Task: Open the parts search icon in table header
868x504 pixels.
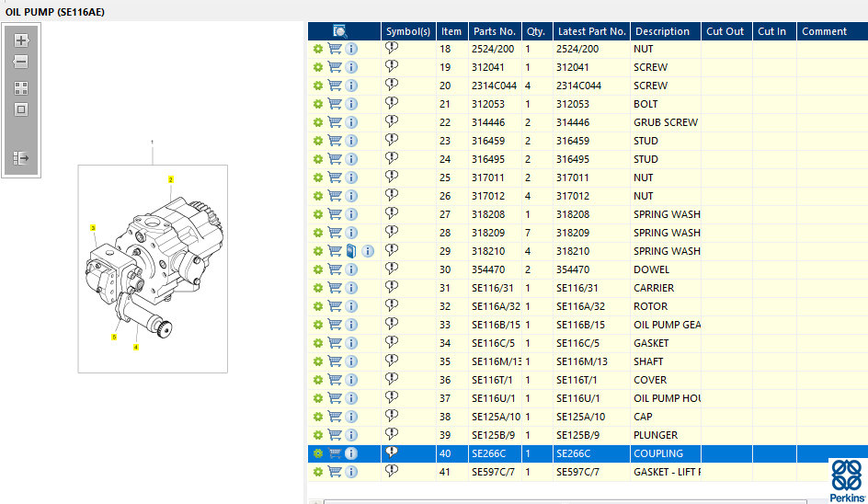Action: pyautogui.click(x=339, y=31)
